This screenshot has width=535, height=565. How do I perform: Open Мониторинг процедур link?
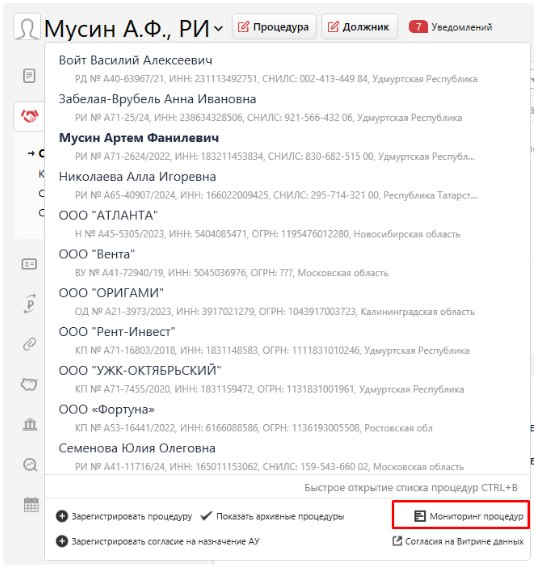(x=469, y=516)
